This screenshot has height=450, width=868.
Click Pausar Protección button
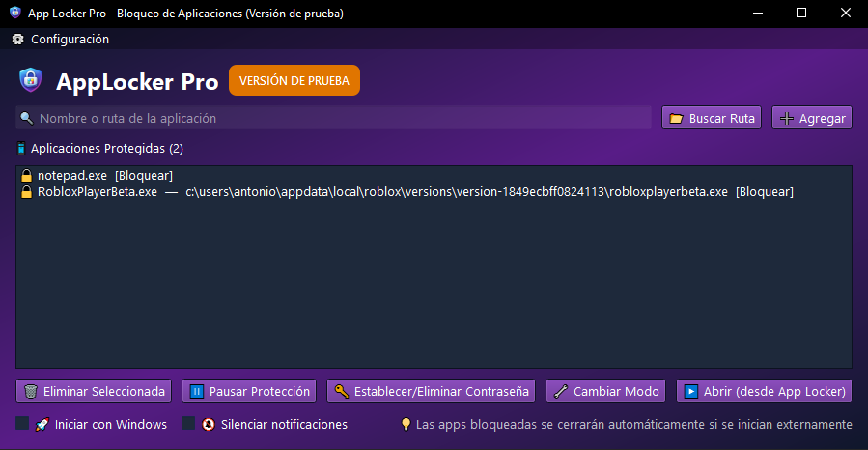pyautogui.click(x=249, y=391)
